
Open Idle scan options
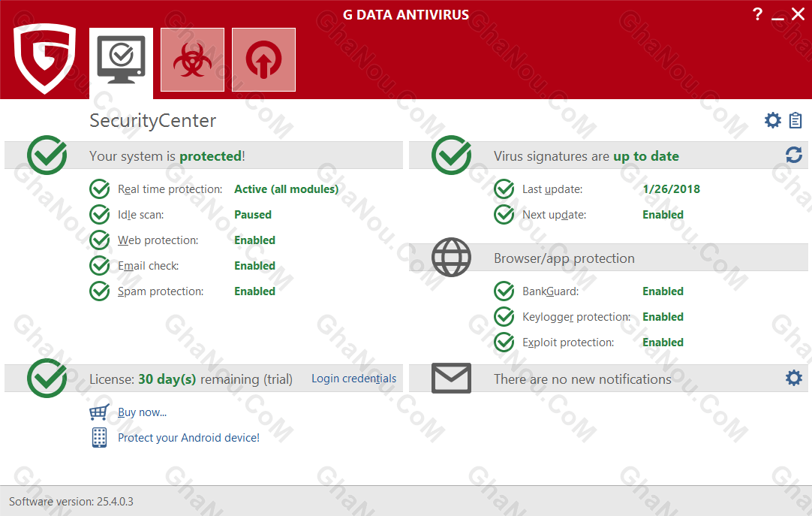pyautogui.click(x=140, y=215)
